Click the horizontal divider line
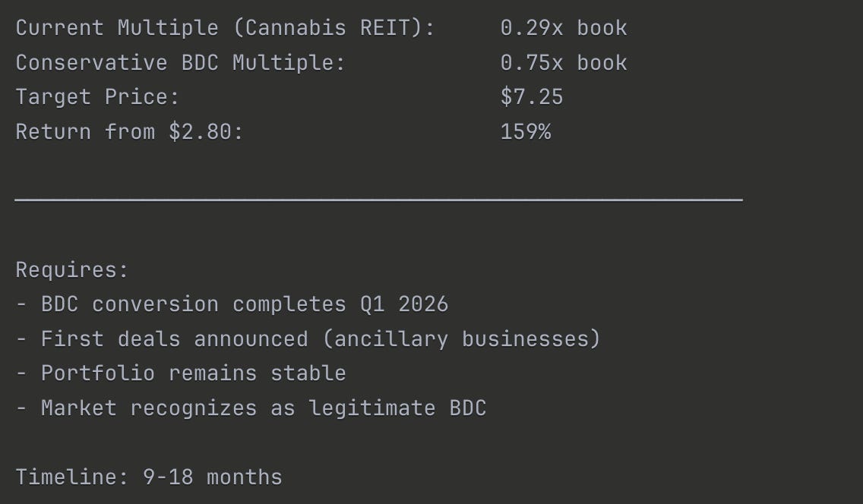This screenshot has height=504, width=863. (378, 200)
